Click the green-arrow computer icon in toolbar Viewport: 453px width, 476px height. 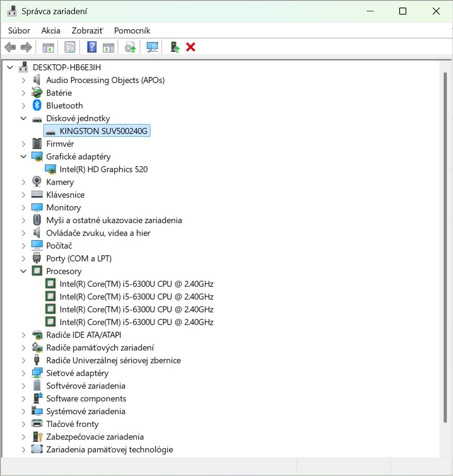[175, 47]
